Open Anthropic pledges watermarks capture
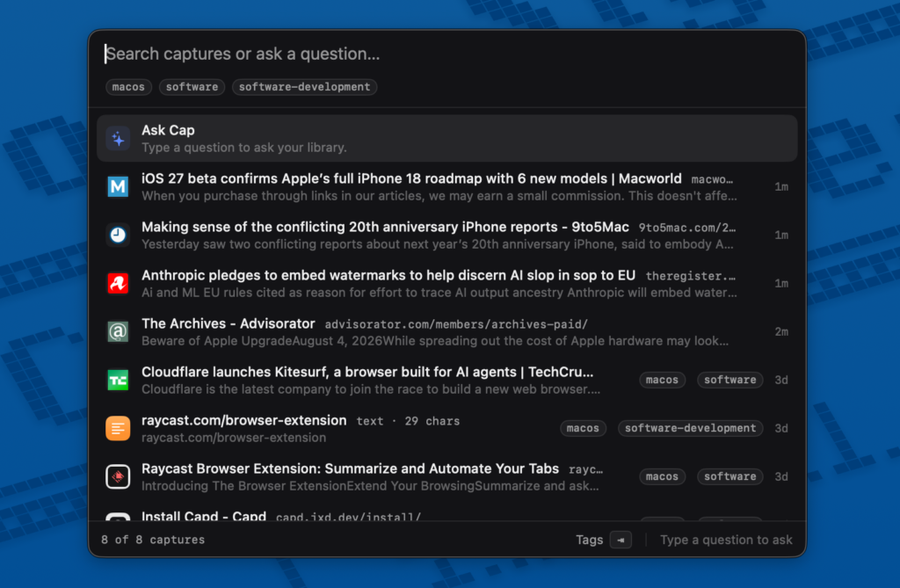The image size is (900, 588). click(x=447, y=283)
